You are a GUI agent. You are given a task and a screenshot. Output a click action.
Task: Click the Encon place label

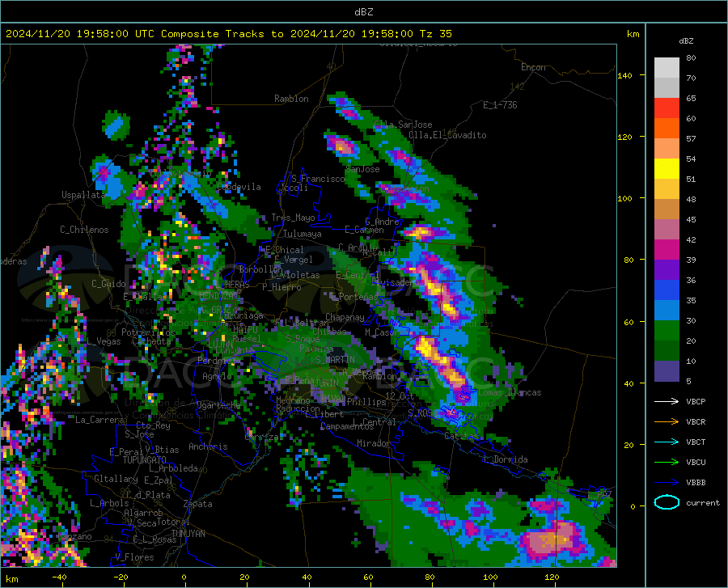(533, 67)
